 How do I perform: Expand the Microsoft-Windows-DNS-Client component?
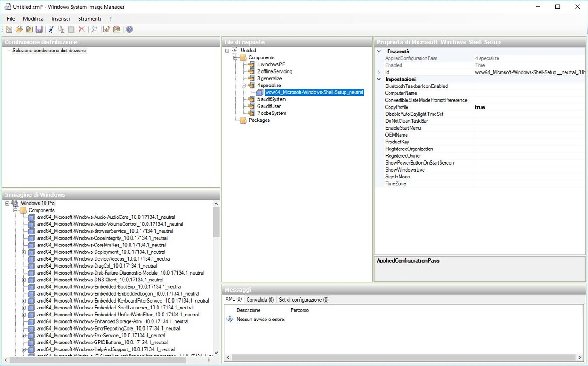pos(24,280)
